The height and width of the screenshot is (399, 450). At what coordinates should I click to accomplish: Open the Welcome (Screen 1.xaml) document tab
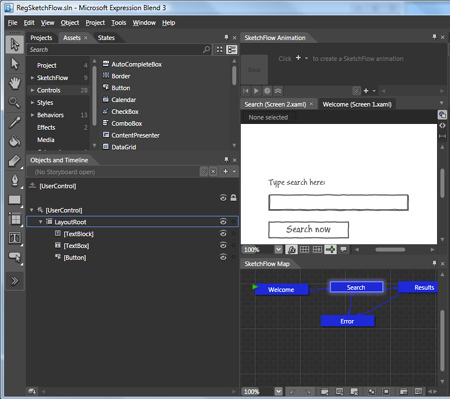point(357,104)
